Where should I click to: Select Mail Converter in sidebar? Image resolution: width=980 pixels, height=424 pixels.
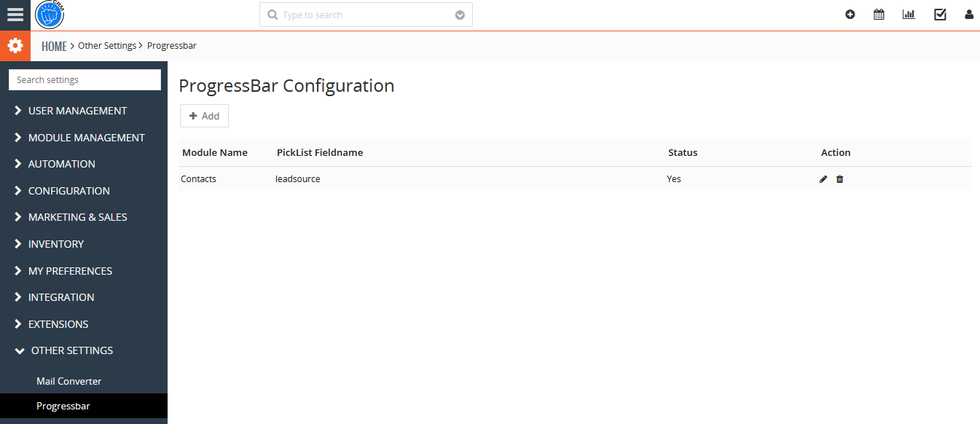click(68, 381)
